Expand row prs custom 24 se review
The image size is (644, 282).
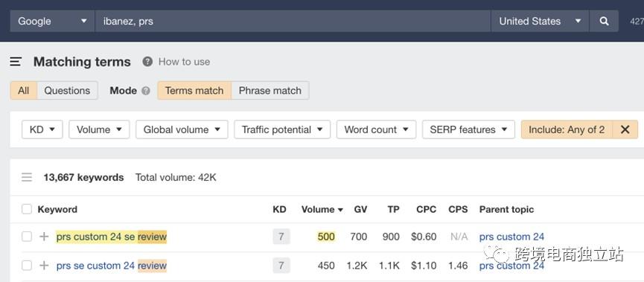[44, 237]
